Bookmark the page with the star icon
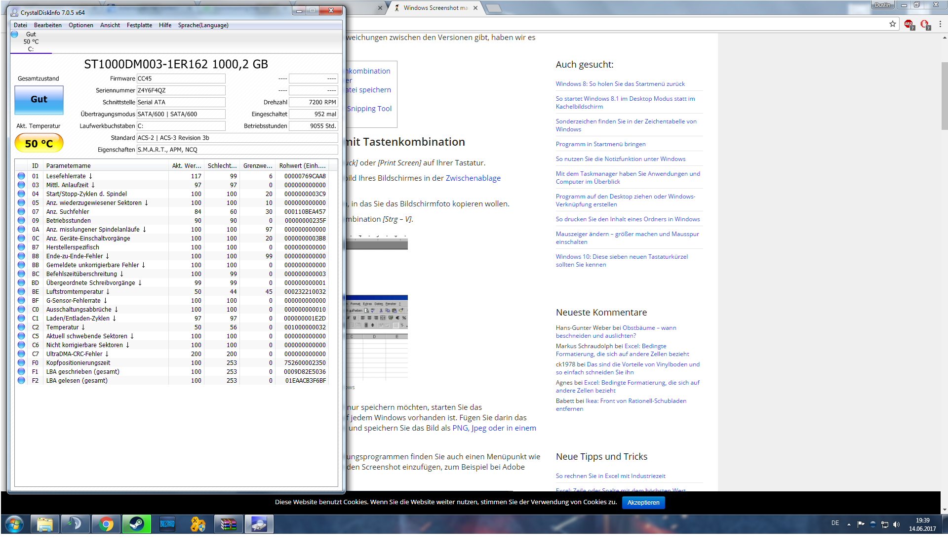The width and height of the screenshot is (948, 560). (x=892, y=24)
